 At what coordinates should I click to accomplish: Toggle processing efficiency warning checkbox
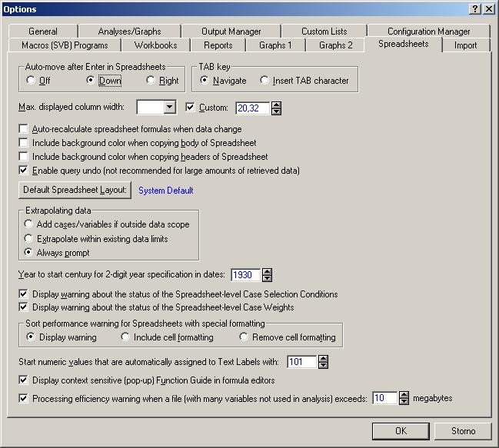pos(23,398)
